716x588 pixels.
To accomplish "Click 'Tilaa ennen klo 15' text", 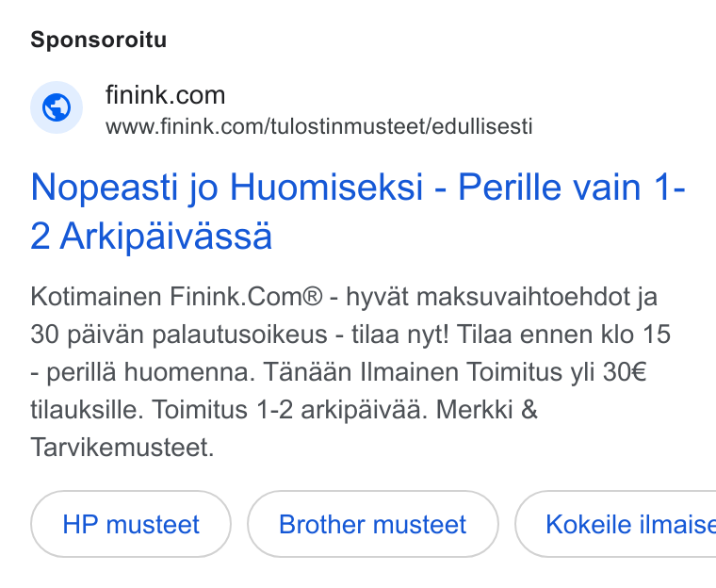I will coord(563,334).
